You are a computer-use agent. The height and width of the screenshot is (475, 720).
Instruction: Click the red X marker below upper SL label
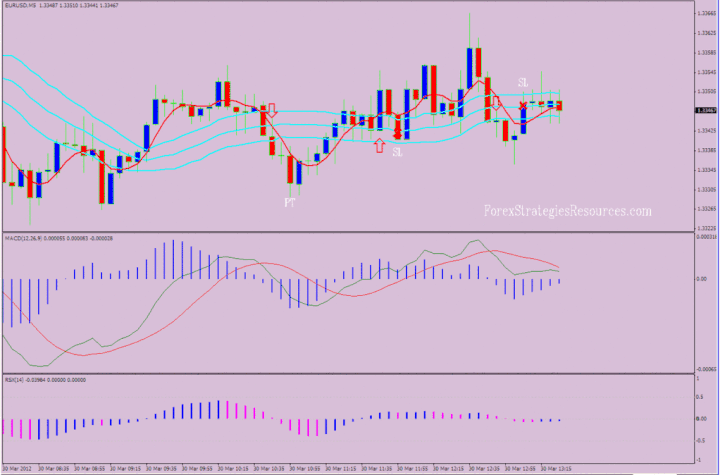click(523, 106)
